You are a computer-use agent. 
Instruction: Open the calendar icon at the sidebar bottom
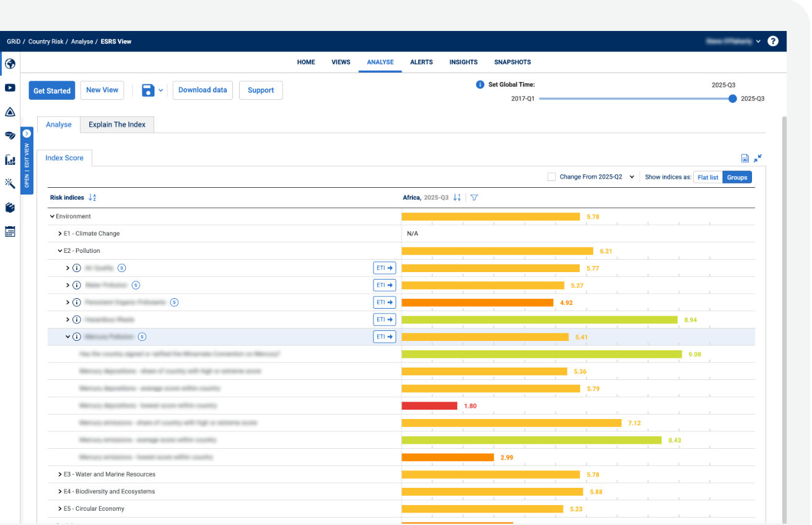click(x=10, y=231)
